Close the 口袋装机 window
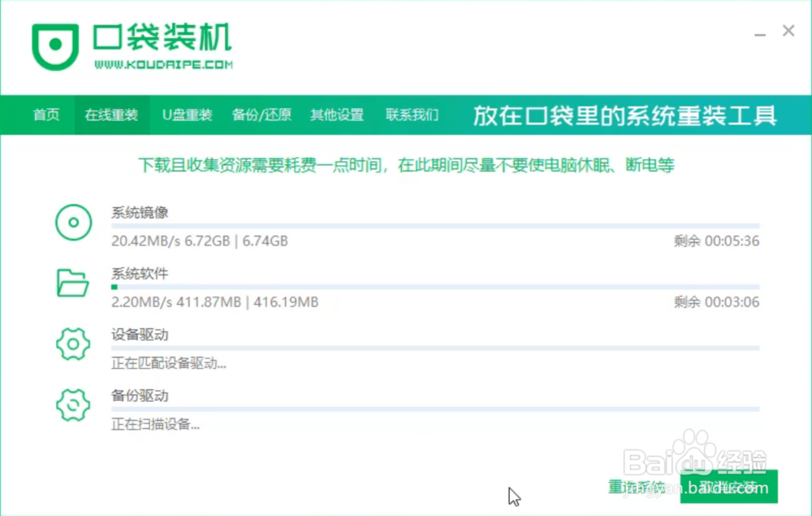 point(788,31)
